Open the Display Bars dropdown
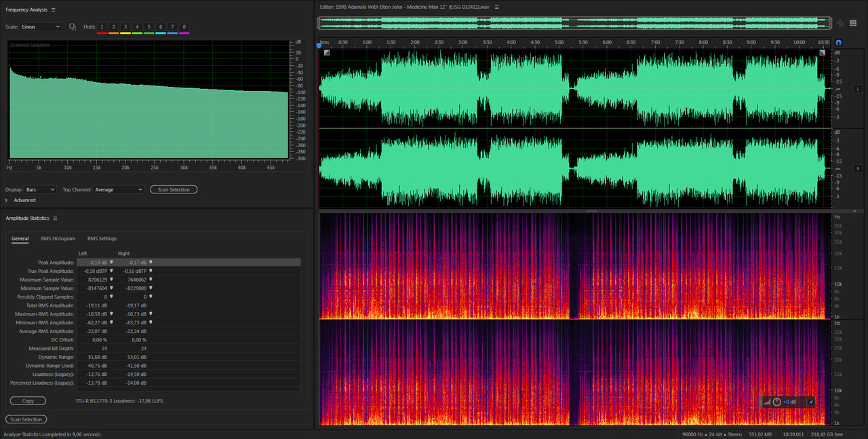Screen dimensions: 868x439 [40, 190]
